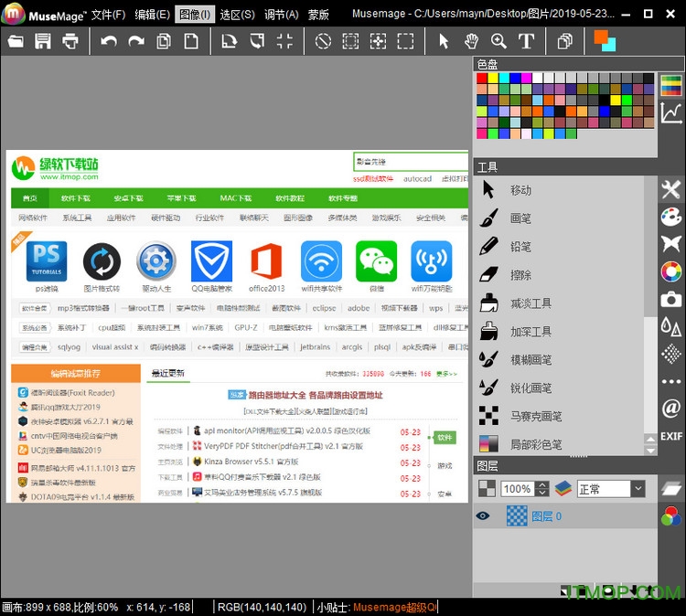This screenshot has width=686, height=616.
Task: Open the EXIF info sidebar button
Action: click(671, 436)
